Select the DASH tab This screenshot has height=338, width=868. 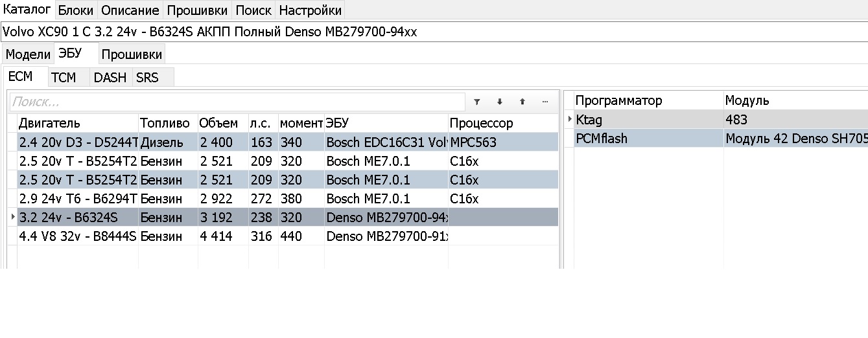[110, 78]
